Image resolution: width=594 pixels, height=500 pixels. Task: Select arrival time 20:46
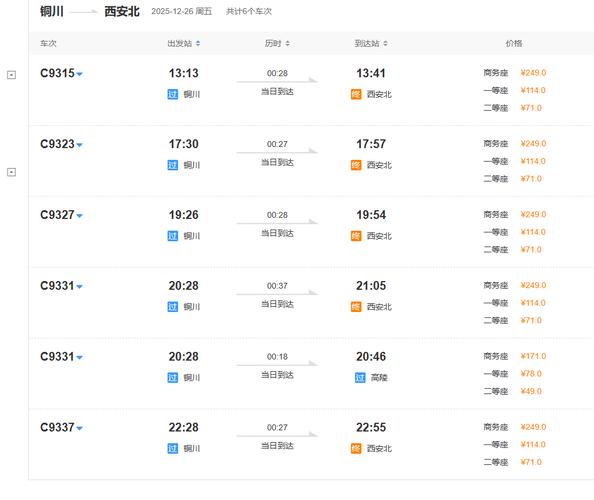point(371,356)
